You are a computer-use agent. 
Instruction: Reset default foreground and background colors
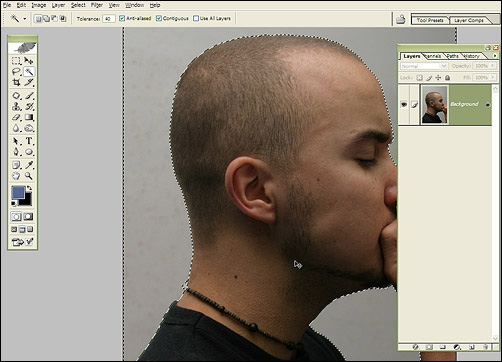click(x=13, y=203)
